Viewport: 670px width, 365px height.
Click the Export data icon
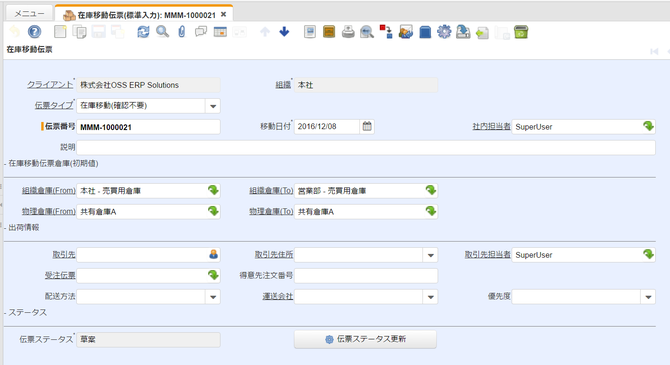tap(463, 32)
